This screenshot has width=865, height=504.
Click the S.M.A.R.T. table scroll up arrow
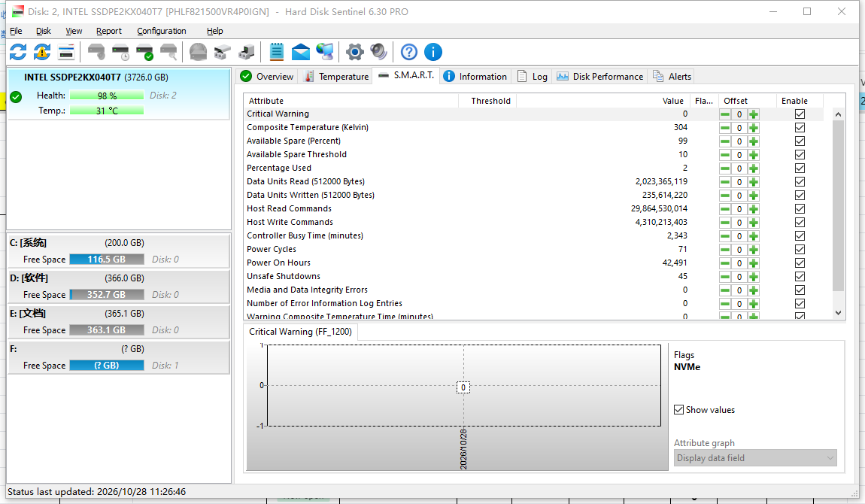point(838,114)
